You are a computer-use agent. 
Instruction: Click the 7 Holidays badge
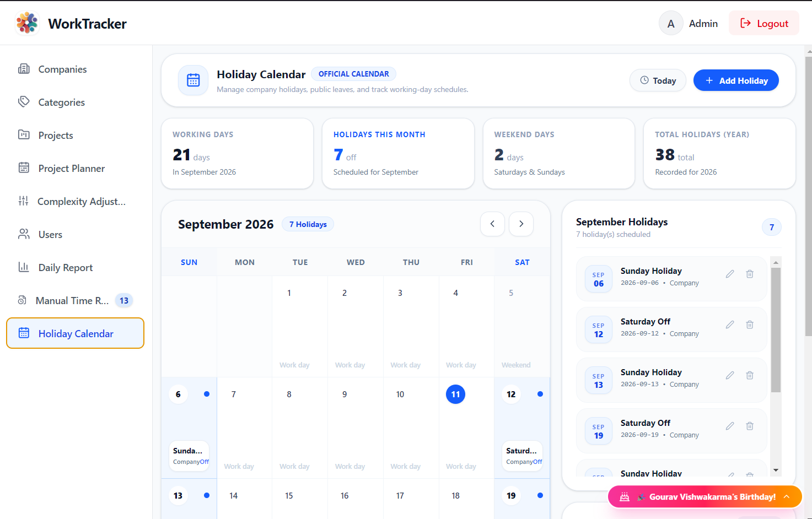(308, 224)
